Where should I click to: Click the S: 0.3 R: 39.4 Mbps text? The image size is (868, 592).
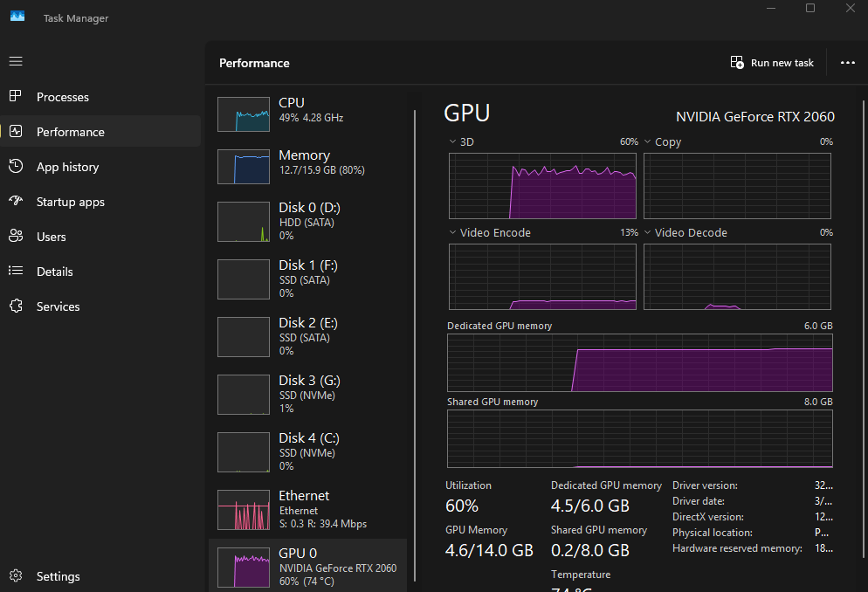coord(323,523)
